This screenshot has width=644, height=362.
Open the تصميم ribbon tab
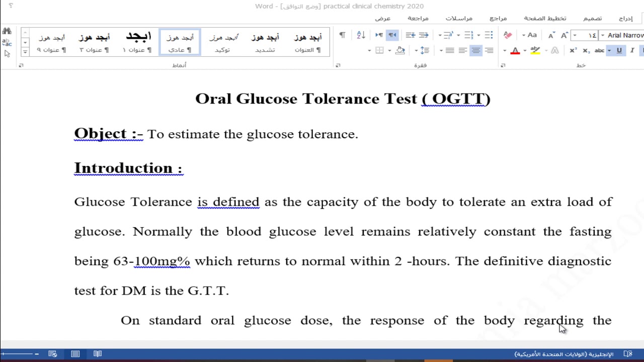[x=593, y=18]
